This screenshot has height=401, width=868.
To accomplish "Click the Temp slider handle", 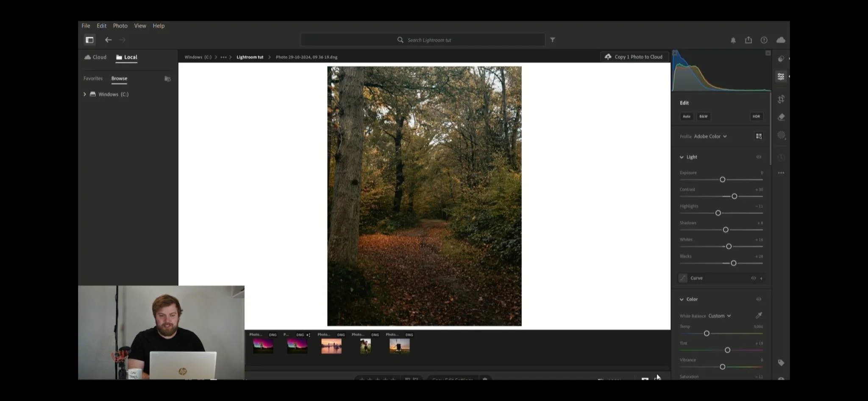I will coord(707,334).
